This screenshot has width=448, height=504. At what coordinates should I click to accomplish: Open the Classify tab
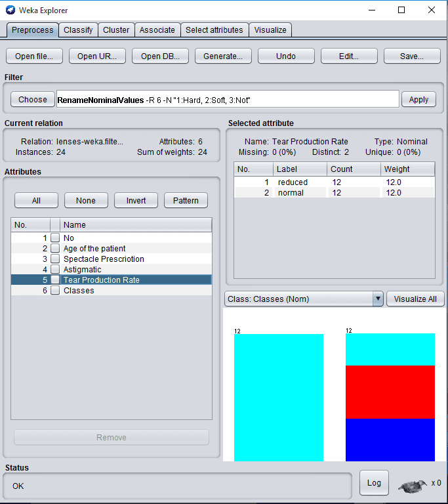pyautogui.click(x=78, y=30)
